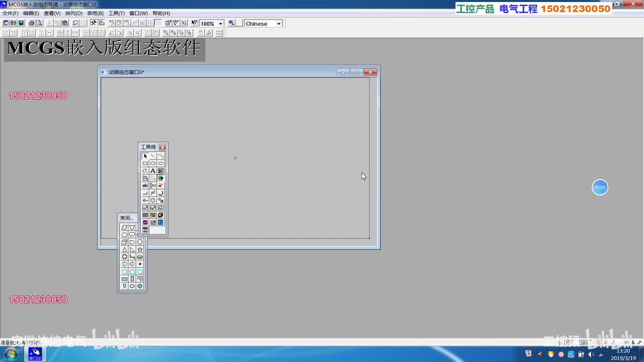Open the volume control in system tray

(x=591, y=354)
